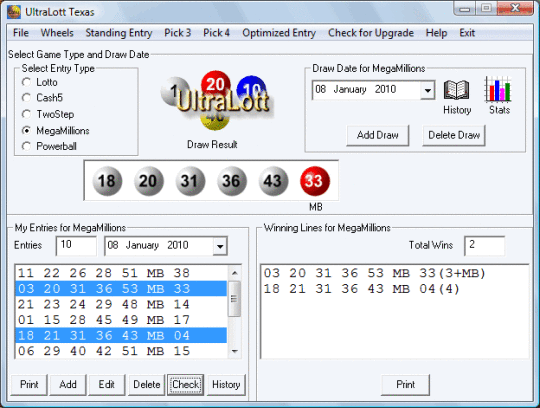Select entry 01 15 28 45 49 MB 17
This screenshot has width=540, height=408.
click(x=121, y=320)
